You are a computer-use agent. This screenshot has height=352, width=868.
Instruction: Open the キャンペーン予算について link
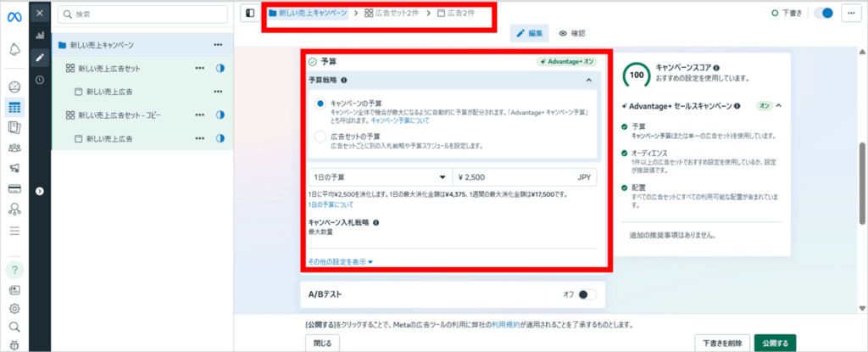point(400,120)
